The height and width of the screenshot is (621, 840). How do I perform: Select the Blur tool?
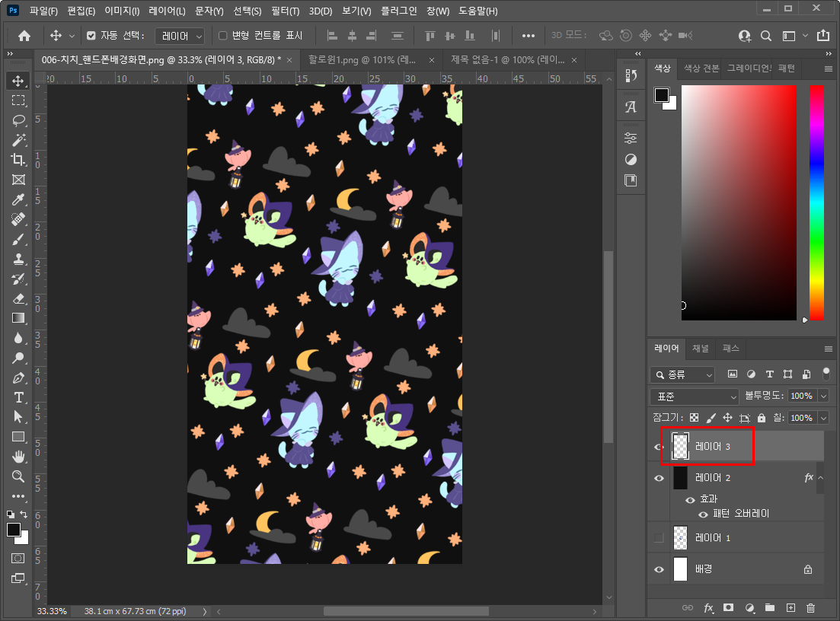(18, 339)
